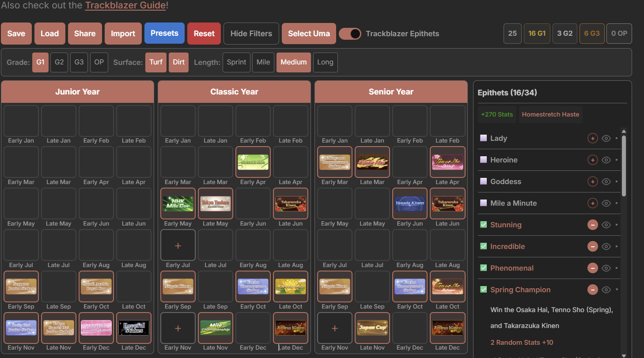This screenshot has width=644, height=358.
Task: Toggle the eye icon for Mile a Minute
Action: 606,203
